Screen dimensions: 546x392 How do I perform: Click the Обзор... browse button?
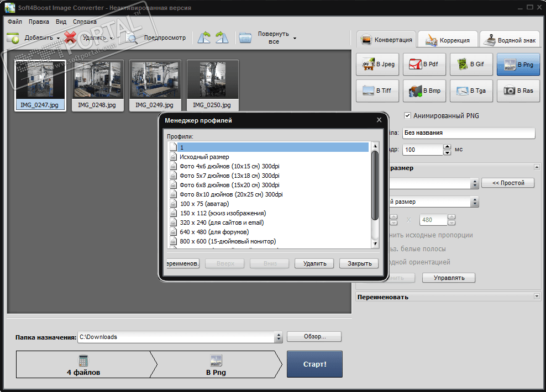coord(314,336)
